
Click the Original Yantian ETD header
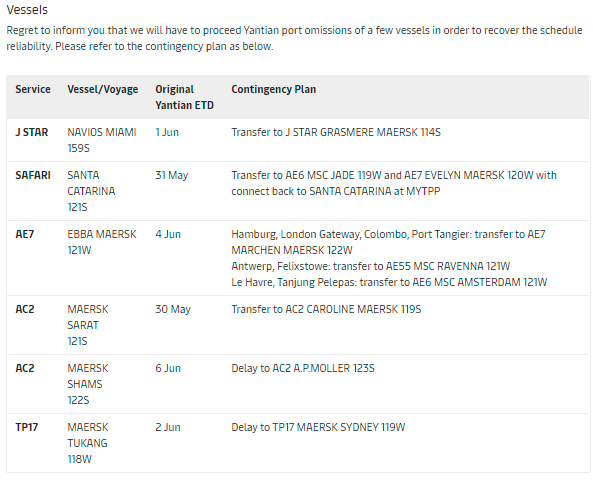[185, 97]
